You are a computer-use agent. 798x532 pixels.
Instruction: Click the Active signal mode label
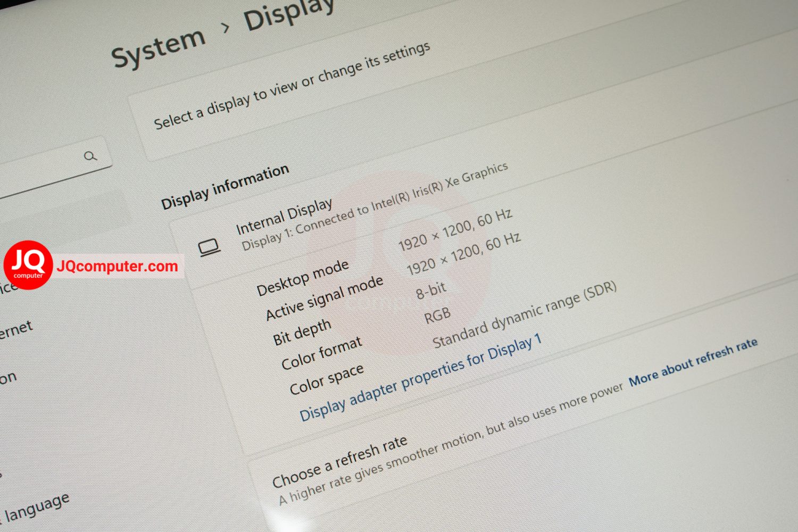point(324,298)
